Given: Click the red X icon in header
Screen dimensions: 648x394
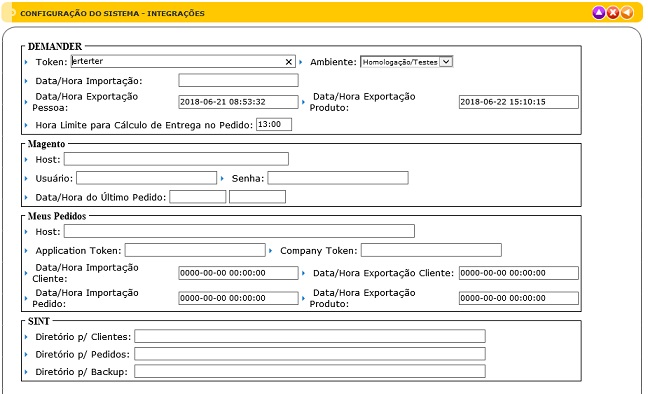Looking at the screenshot, I should [613, 13].
